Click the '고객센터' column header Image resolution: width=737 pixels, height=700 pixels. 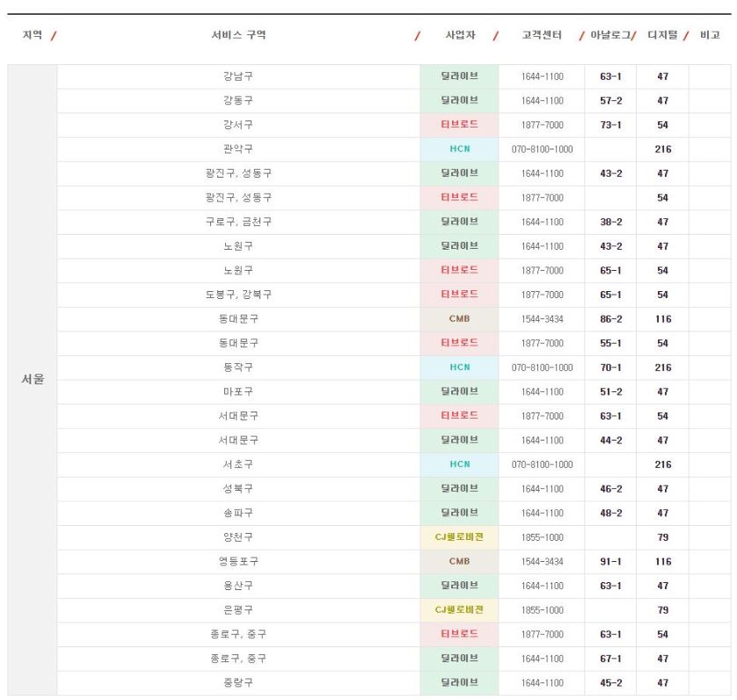[542, 35]
